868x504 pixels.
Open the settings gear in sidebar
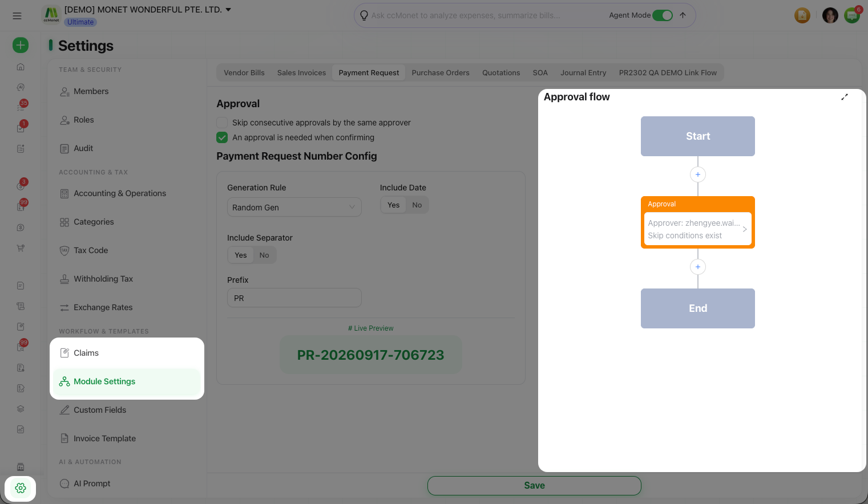[x=21, y=488]
